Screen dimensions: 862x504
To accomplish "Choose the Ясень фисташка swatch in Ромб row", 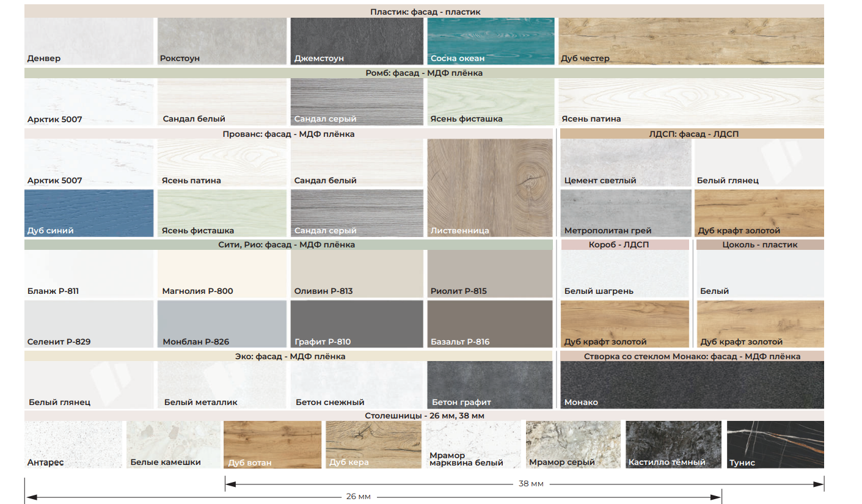I will [x=491, y=101].
